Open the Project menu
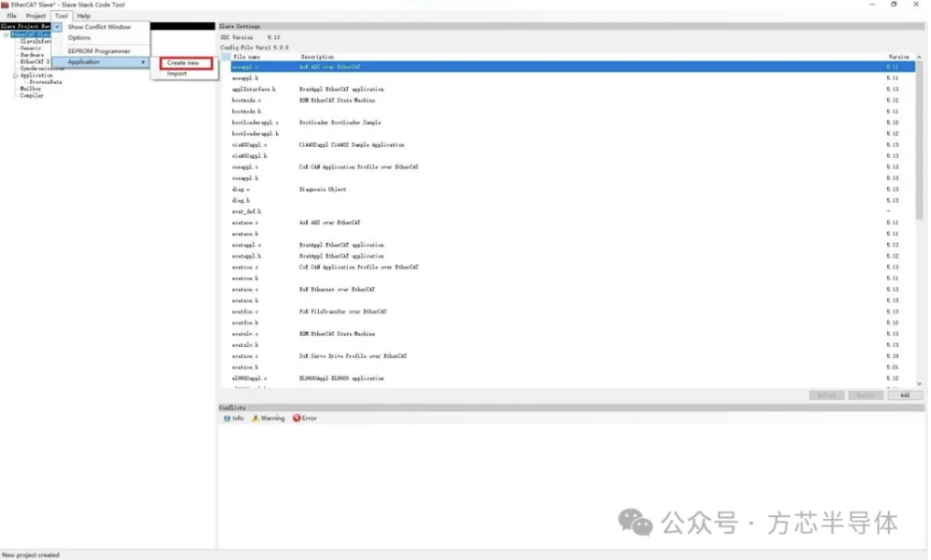Image resolution: width=931 pixels, height=560 pixels. click(x=36, y=16)
